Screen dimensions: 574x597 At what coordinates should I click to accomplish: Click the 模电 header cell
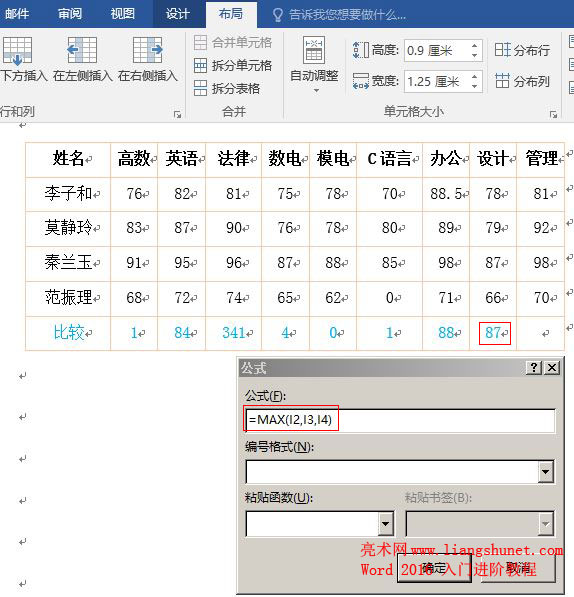tap(333, 159)
